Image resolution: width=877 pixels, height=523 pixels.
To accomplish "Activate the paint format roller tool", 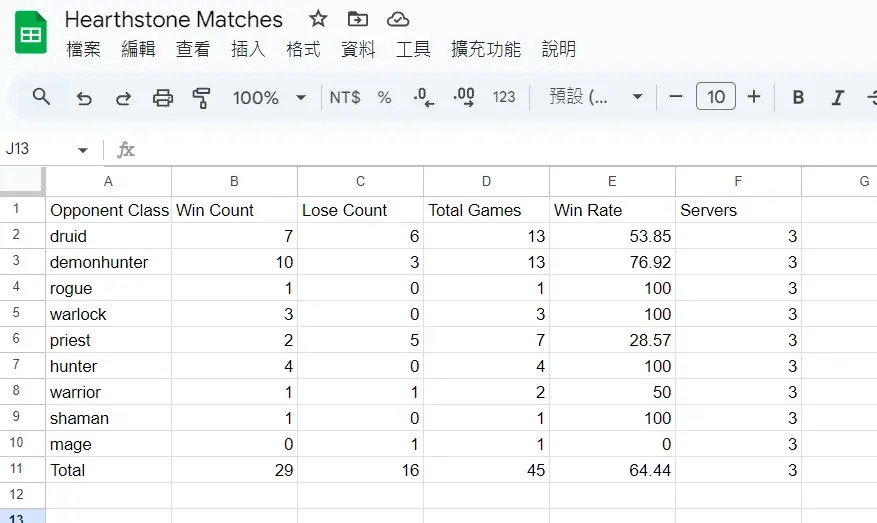I will [201, 98].
